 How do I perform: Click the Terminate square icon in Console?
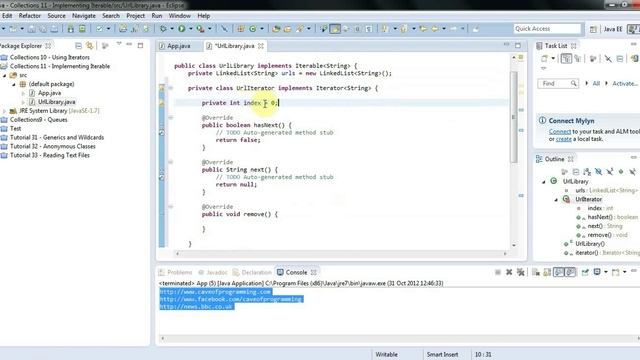(498, 272)
